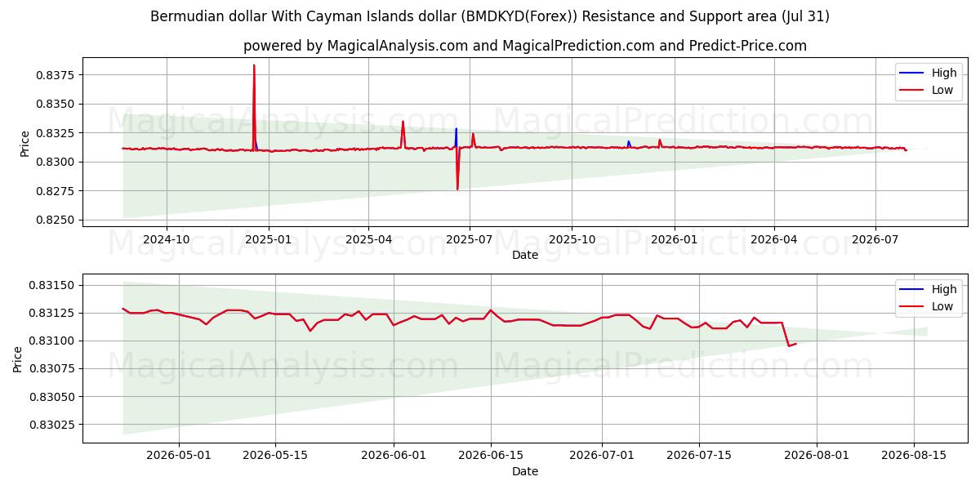
Task: Click the tall red spike peak near 2025-01
Action: point(254,65)
